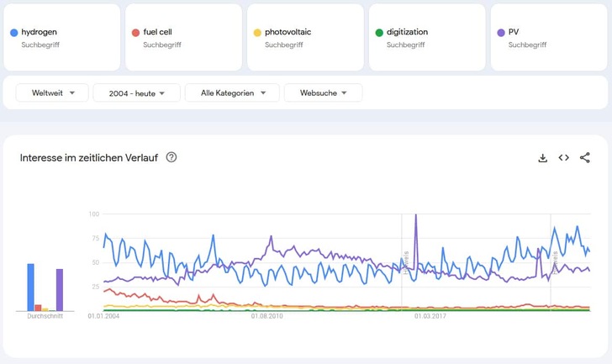Click the purple PV color dot
Image resolution: width=612 pixels, height=364 pixels.
click(x=501, y=33)
